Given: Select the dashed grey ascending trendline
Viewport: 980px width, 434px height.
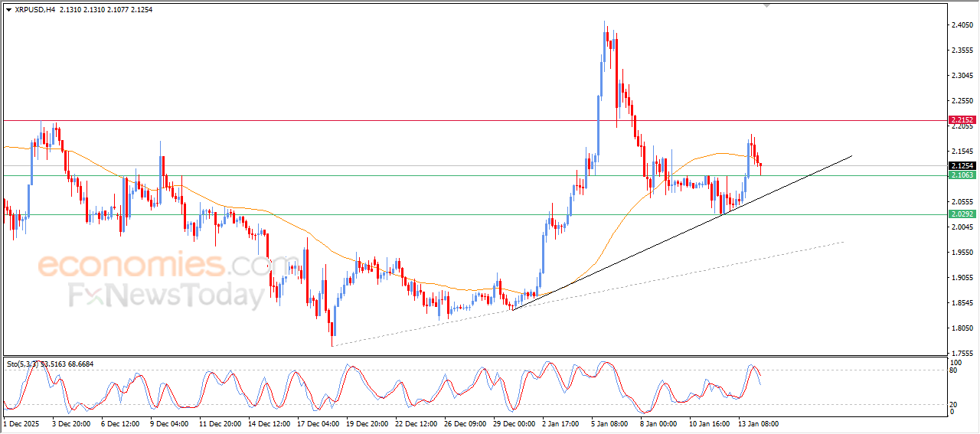Looking at the screenshot, I should pyautogui.click(x=590, y=294).
